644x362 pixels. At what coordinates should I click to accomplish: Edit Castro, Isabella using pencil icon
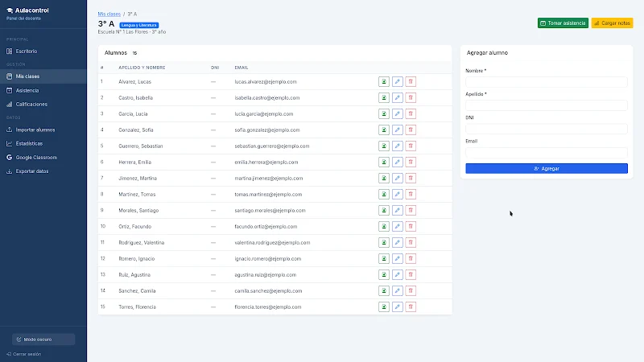(x=397, y=97)
